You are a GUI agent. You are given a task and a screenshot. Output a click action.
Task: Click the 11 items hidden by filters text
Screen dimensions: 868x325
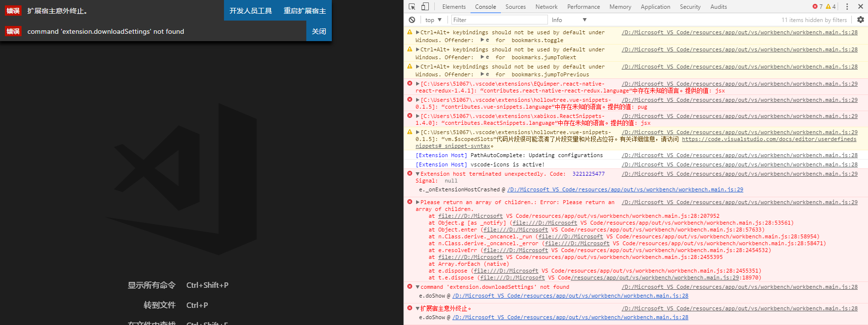[x=814, y=20]
